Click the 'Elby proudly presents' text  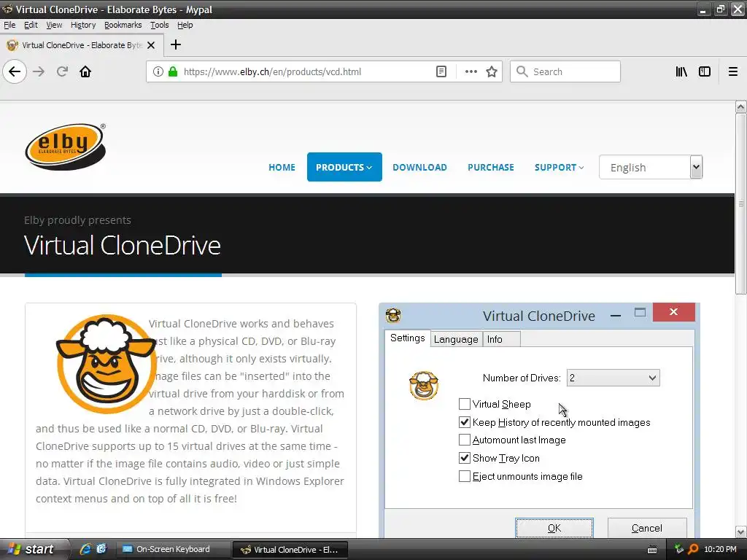77,220
